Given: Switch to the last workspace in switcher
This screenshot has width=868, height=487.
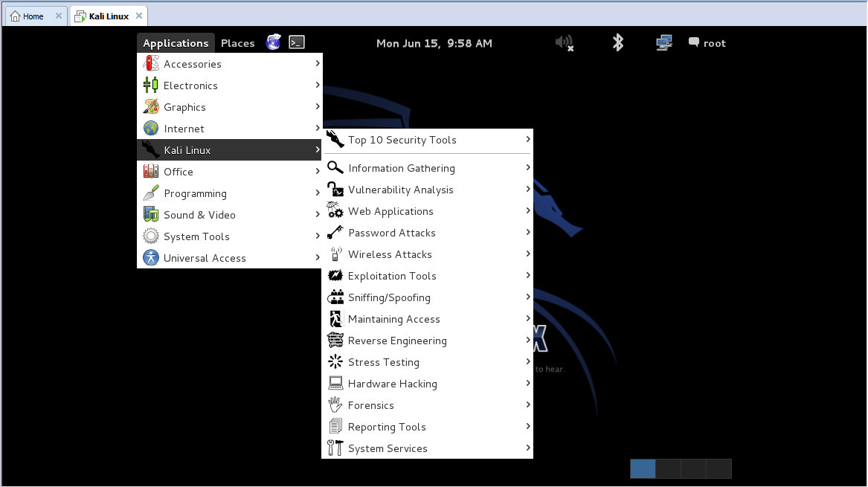Looking at the screenshot, I should (x=719, y=468).
